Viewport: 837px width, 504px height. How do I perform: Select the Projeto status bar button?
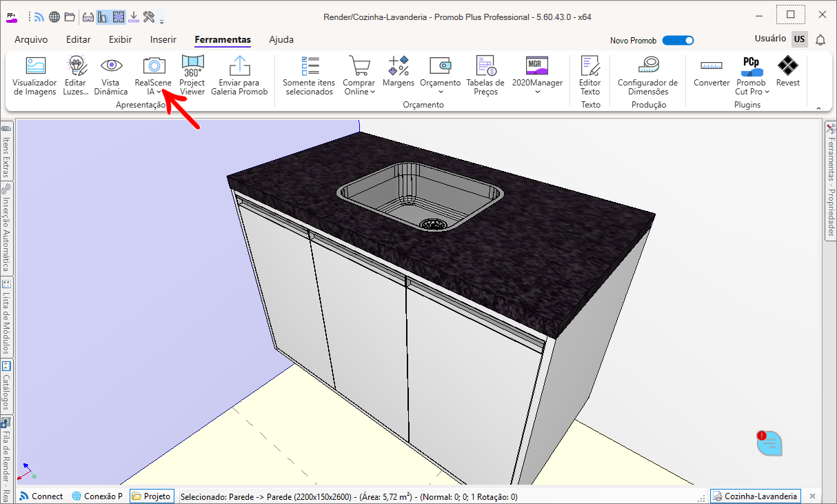tap(151, 496)
